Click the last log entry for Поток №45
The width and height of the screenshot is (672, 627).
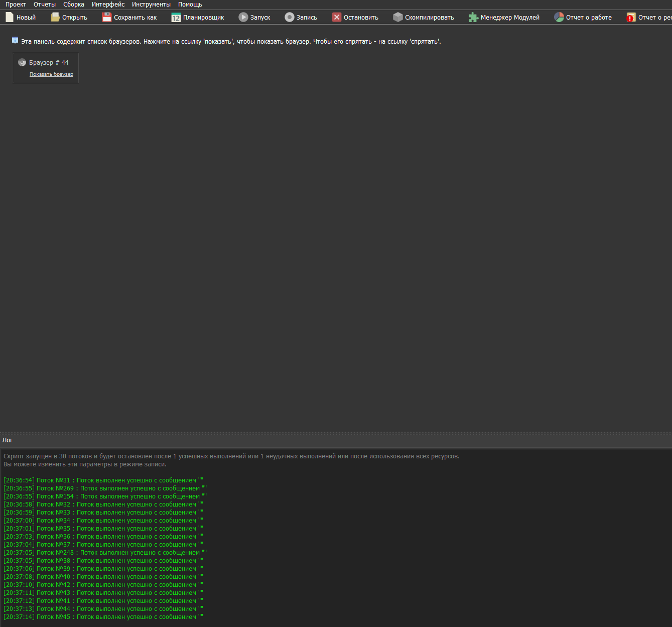103,617
